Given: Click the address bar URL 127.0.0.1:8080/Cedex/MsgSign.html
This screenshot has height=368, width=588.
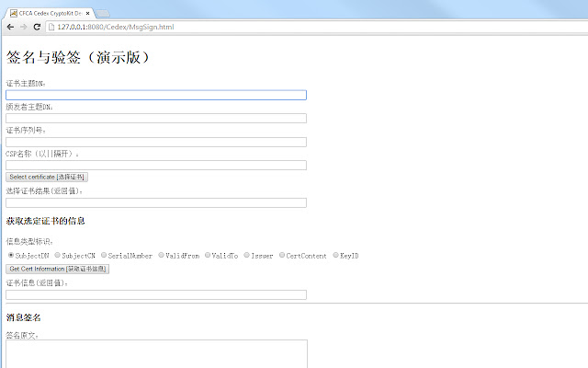Looking at the screenshot, I should pos(116,27).
